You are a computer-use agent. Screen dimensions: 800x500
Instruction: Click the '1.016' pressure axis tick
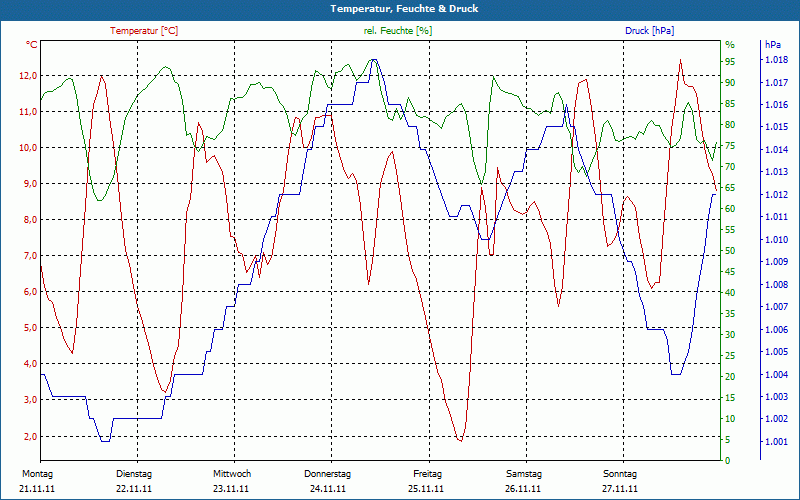click(777, 105)
